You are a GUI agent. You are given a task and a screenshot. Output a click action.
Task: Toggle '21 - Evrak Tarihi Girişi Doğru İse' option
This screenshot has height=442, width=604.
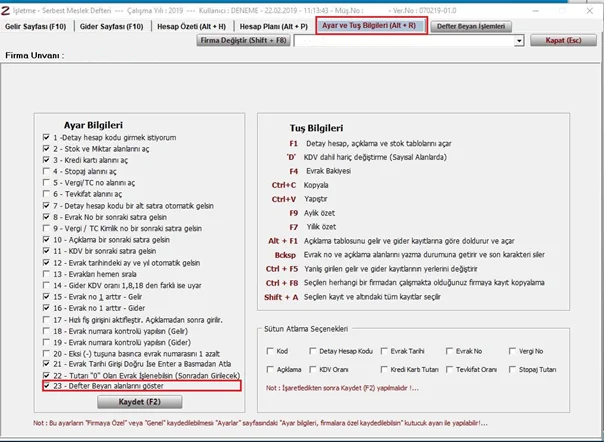click(x=46, y=364)
